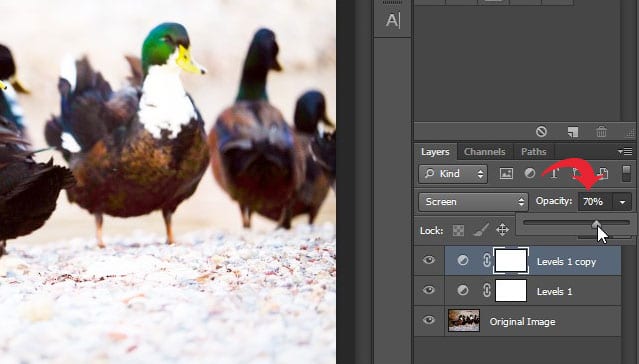Hide the Levels 1 copy layer
The height and width of the screenshot is (364, 639).
click(429, 260)
